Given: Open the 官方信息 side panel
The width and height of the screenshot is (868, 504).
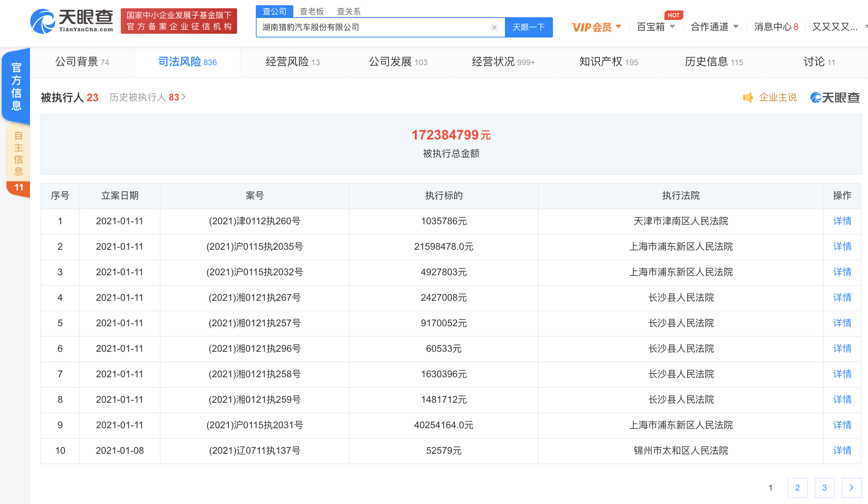Looking at the screenshot, I should click(16, 86).
